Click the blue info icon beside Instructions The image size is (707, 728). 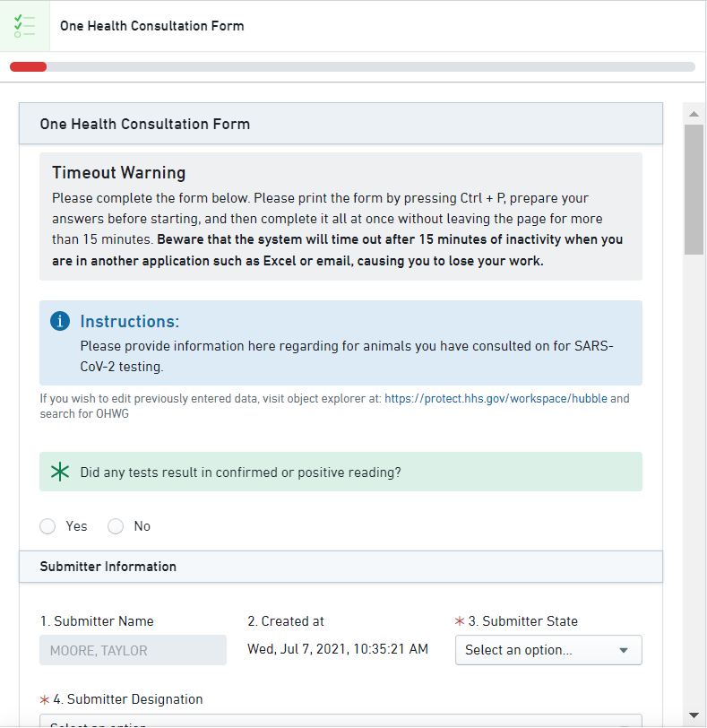[x=60, y=321]
